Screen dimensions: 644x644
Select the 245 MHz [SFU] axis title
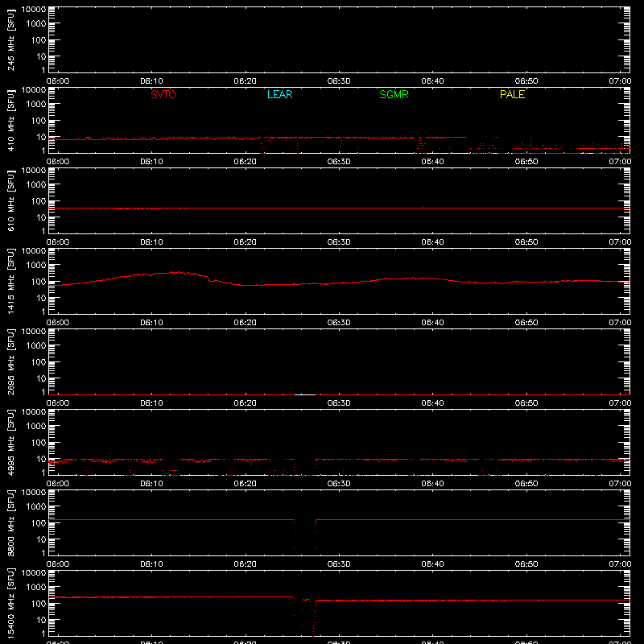[x=10, y=39]
